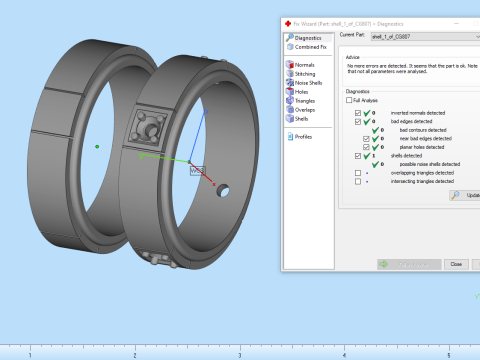
Task: Click the Diagnostics magnifier icon
Action: pyautogui.click(x=290, y=37)
